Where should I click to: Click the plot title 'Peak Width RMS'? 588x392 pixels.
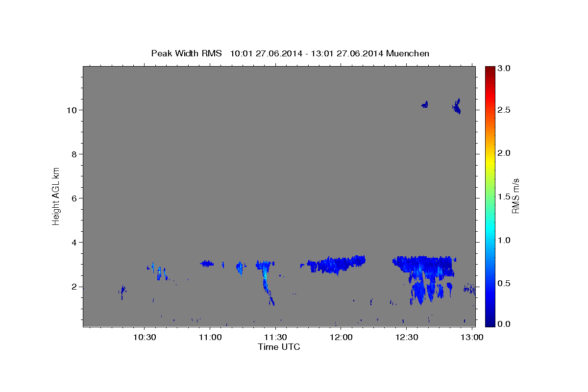point(186,53)
